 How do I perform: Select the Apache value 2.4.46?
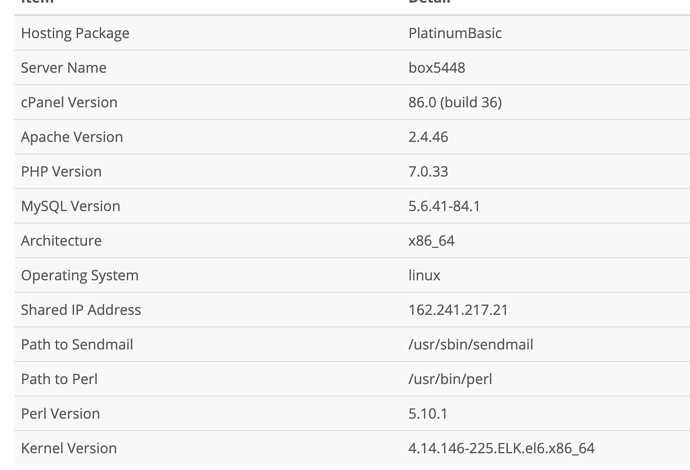pyautogui.click(x=428, y=137)
